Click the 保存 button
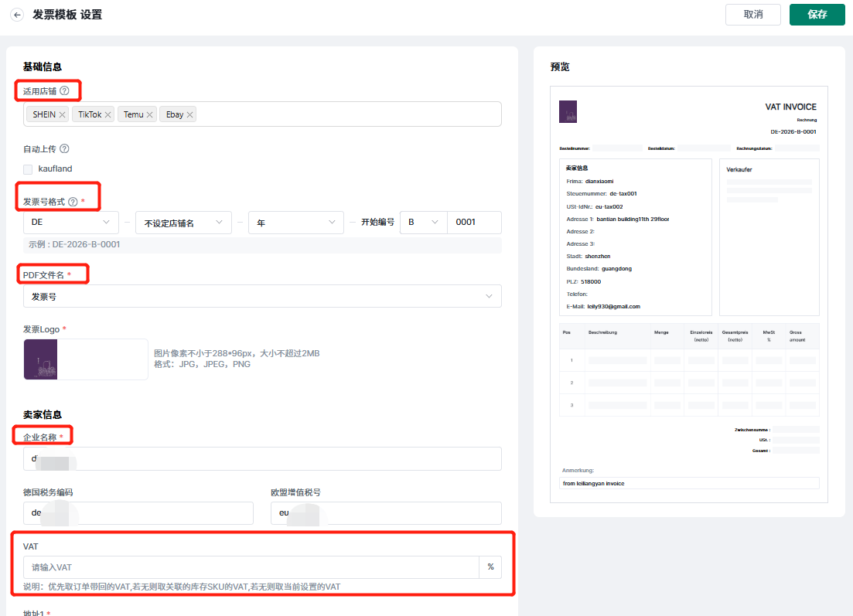 point(817,15)
